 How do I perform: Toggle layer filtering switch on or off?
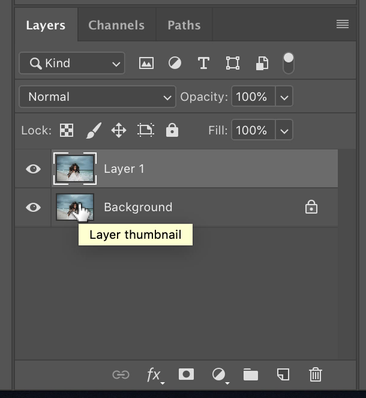pos(289,63)
